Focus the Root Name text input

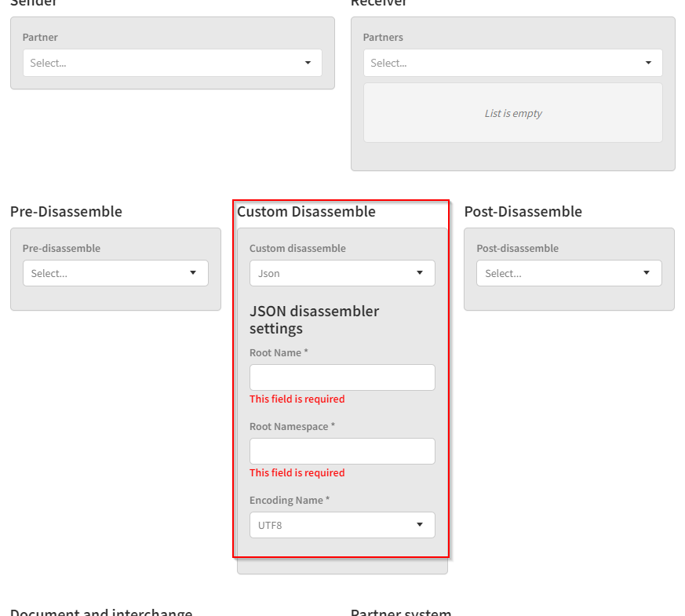[342, 377]
